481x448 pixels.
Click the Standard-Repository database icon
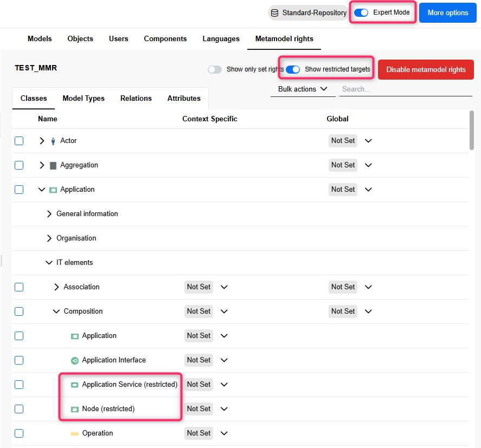click(275, 13)
